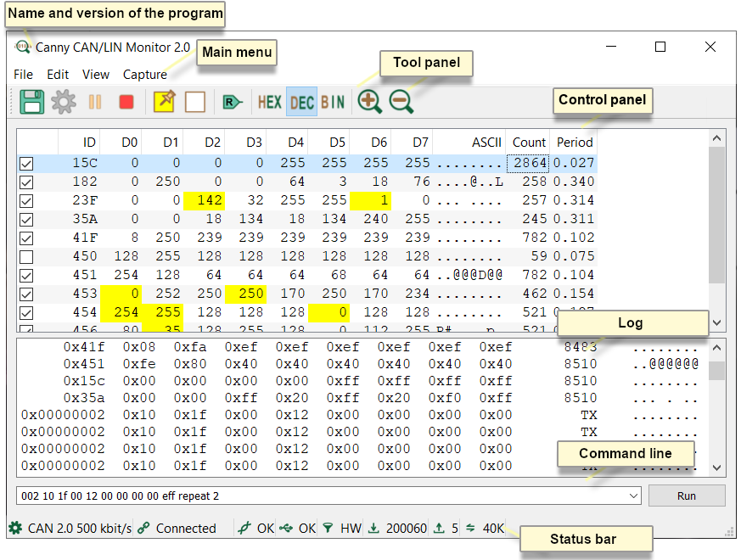Pause capture with the orange pause button
The image size is (741, 560).
tap(95, 102)
